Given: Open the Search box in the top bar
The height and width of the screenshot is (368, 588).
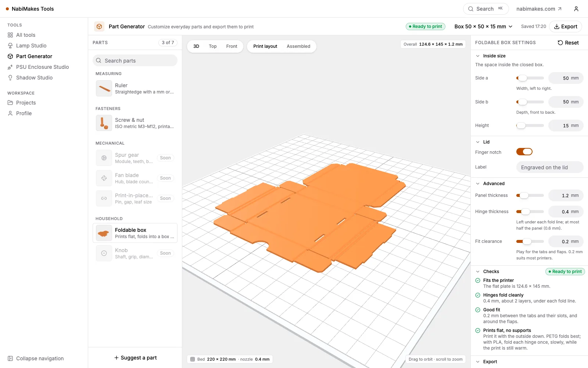Looking at the screenshot, I should coord(486,9).
